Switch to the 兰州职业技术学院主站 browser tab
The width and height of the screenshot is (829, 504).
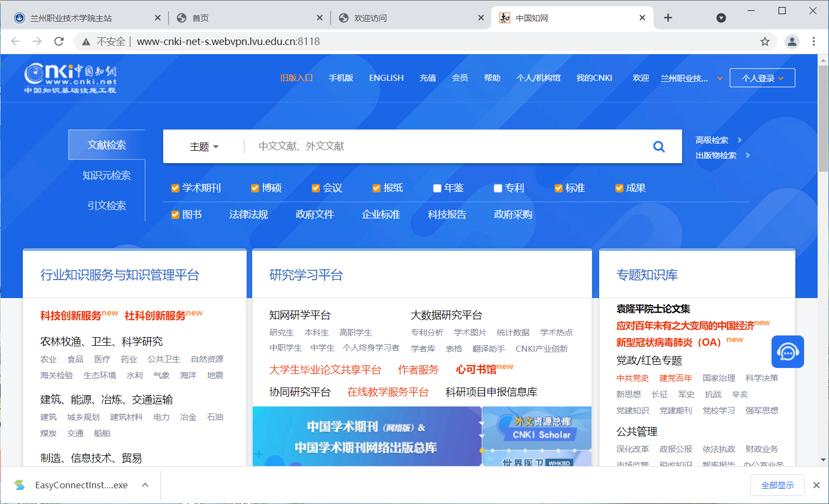pyautogui.click(x=88, y=18)
